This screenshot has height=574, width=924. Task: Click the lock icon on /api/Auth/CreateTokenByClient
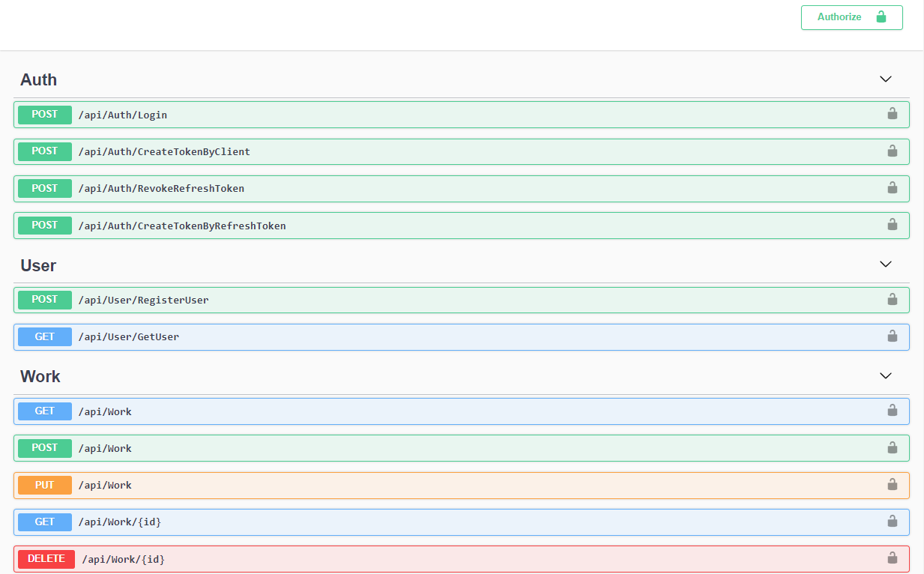(x=892, y=151)
